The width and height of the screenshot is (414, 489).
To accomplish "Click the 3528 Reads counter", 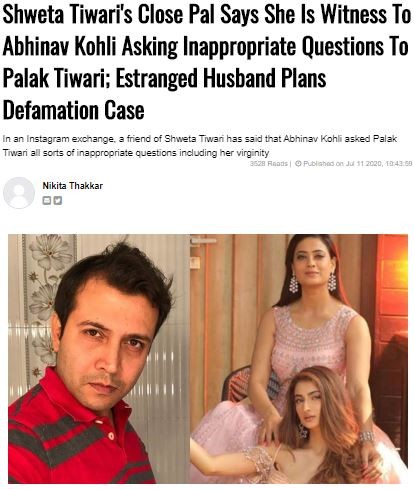I will pyautogui.click(x=269, y=164).
